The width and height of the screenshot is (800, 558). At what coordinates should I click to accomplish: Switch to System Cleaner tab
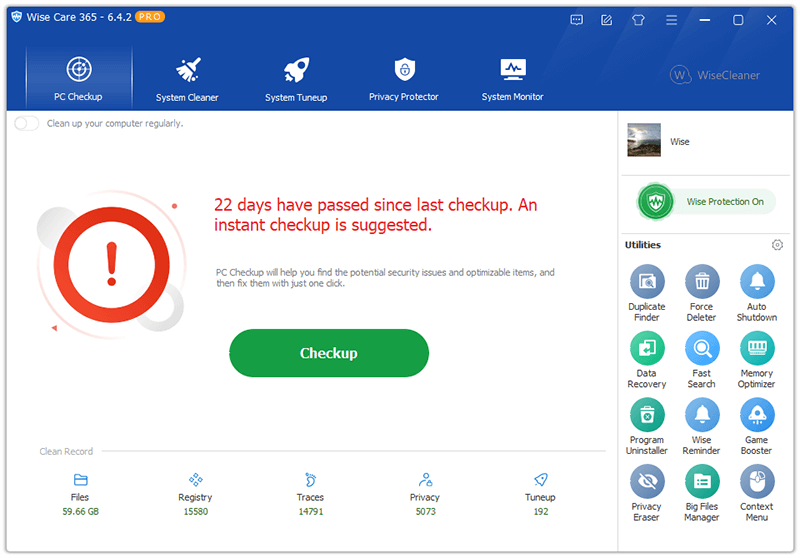[x=187, y=79]
